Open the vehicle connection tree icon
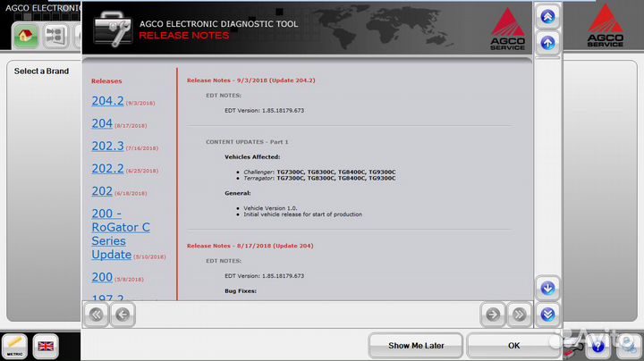The height and width of the screenshot is (361, 644). point(55,36)
